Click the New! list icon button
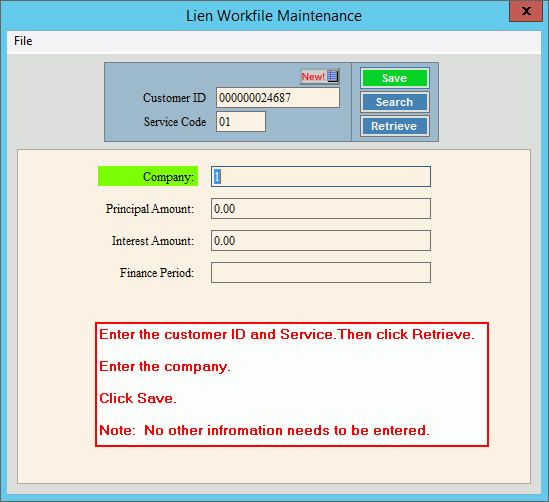This screenshot has height=502, width=549. click(x=320, y=76)
